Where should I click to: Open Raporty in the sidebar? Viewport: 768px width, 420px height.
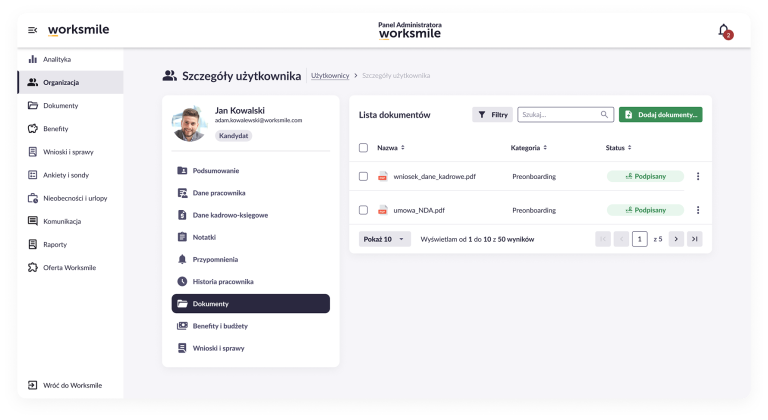pyautogui.click(x=70, y=244)
